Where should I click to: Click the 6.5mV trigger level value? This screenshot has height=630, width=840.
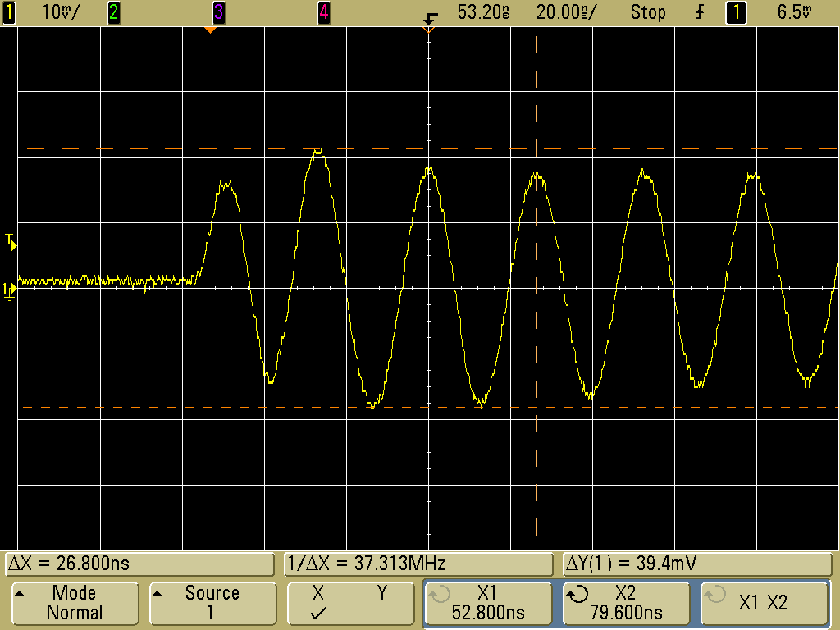tap(794, 12)
